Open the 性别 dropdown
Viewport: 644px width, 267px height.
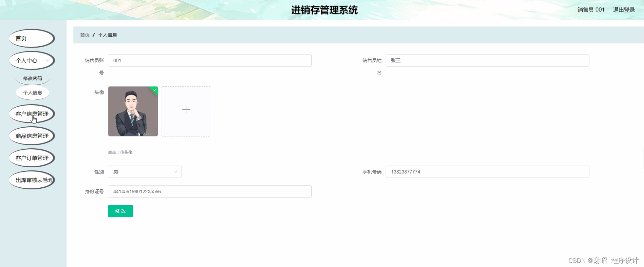coord(145,172)
